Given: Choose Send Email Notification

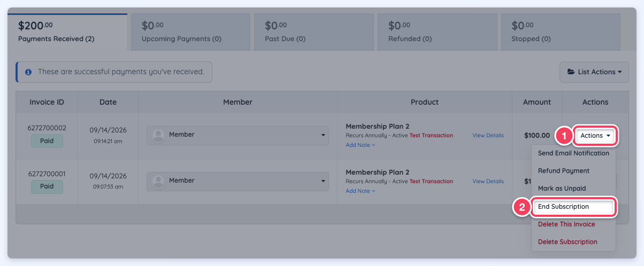Looking at the screenshot, I should coord(573,153).
